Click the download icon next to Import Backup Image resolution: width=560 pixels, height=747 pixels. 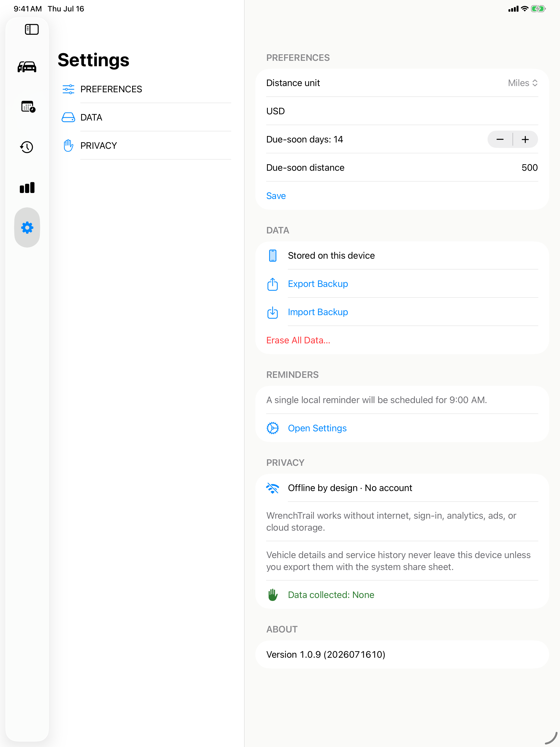[273, 312]
